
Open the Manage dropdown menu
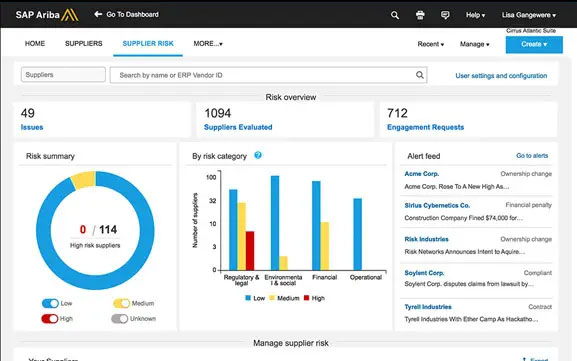click(x=474, y=44)
